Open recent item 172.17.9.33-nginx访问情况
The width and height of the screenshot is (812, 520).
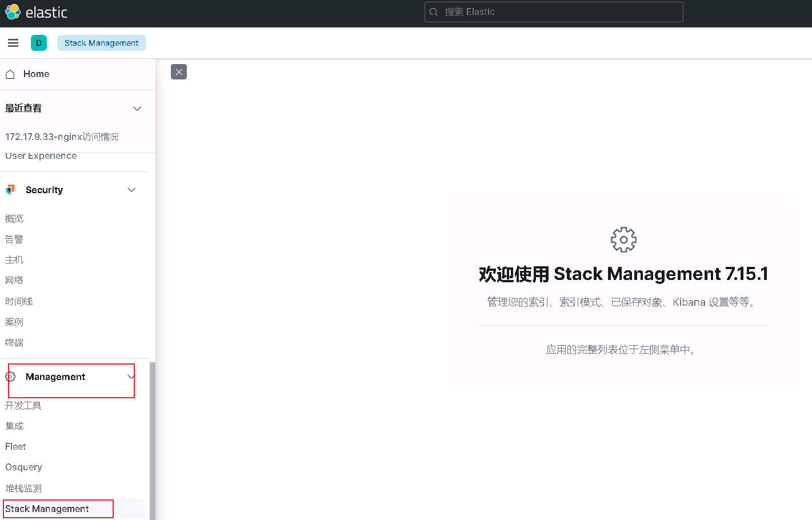click(x=62, y=137)
